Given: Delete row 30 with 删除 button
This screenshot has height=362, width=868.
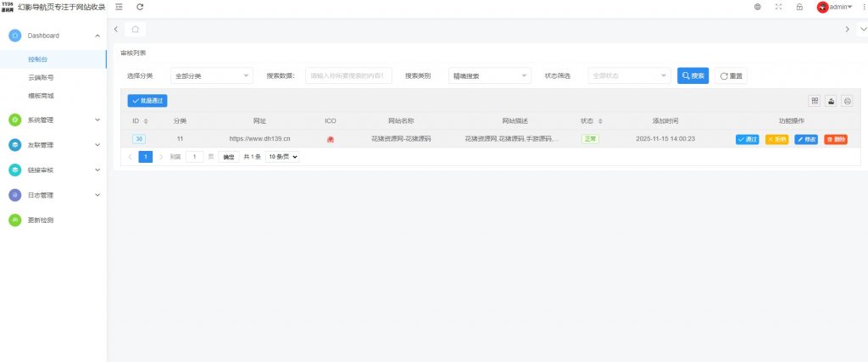Looking at the screenshot, I should (x=835, y=140).
